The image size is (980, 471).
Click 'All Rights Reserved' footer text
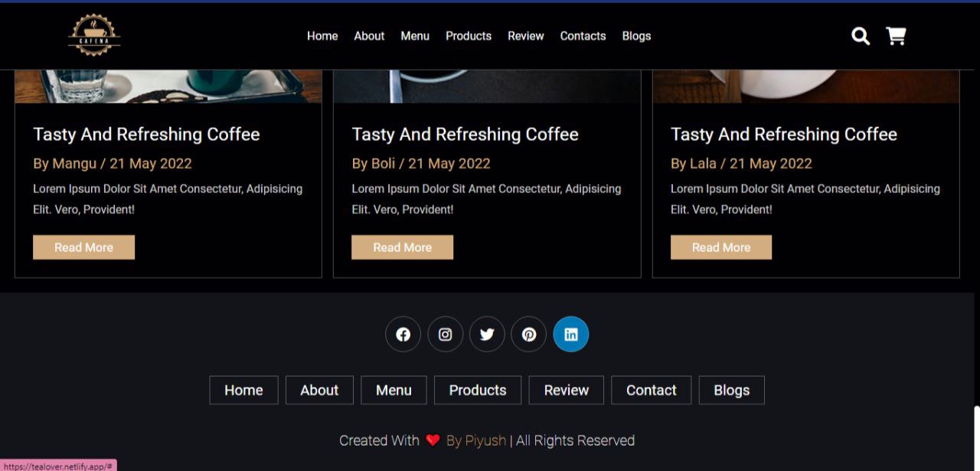click(x=575, y=440)
